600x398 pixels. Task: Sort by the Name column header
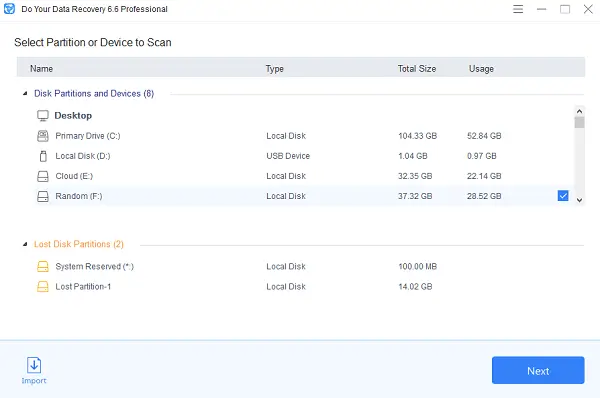point(42,69)
